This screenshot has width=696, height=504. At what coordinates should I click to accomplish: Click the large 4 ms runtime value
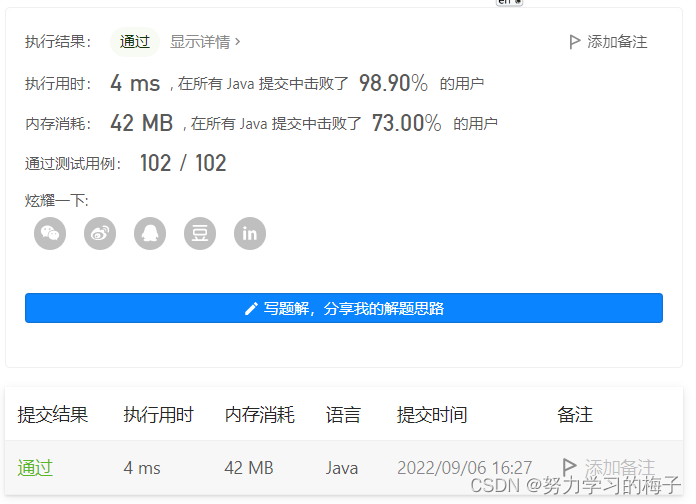tap(135, 83)
